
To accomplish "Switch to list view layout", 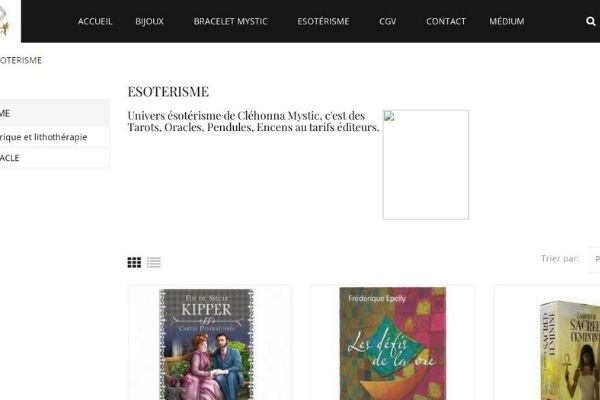I will point(153,262).
